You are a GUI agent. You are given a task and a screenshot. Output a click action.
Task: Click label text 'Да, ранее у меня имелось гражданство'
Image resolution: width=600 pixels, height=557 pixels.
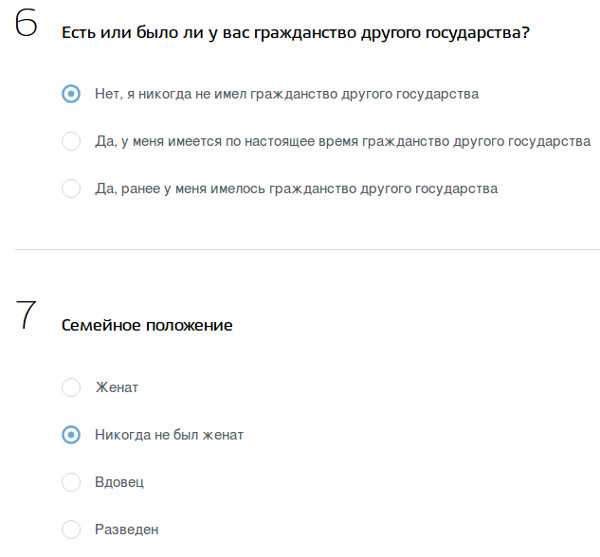[295, 188]
